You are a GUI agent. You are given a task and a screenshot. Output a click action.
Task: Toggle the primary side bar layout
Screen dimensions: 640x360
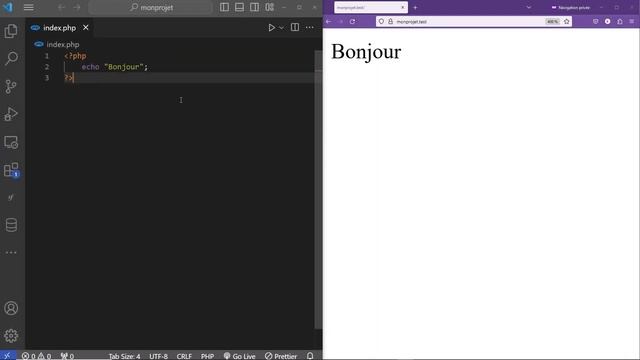coord(224,7)
